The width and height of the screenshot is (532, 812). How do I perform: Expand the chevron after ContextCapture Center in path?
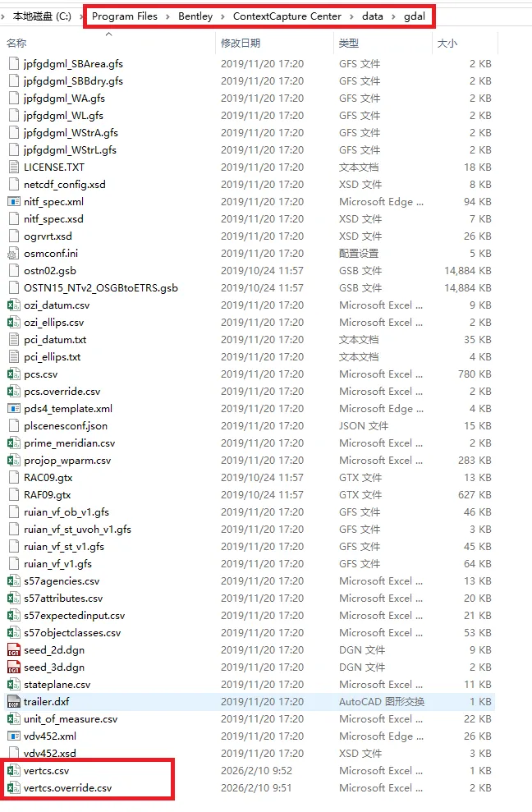pyautogui.click(x=351, y=16)
